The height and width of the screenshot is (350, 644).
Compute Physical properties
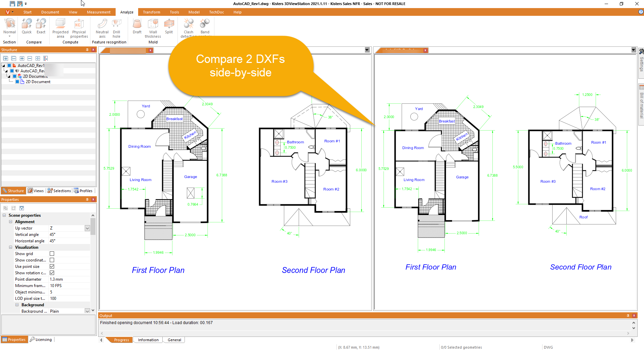(x=79, y=28)
